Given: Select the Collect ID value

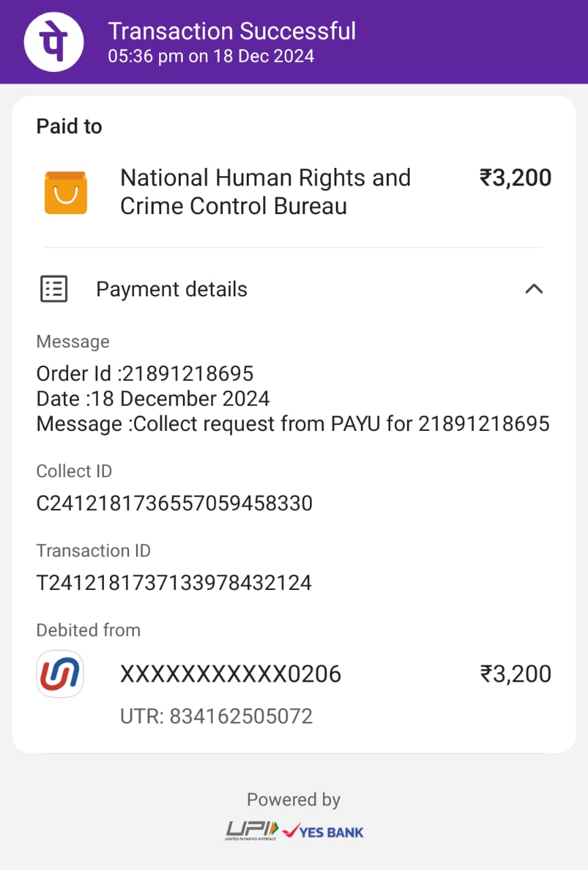Looking at the screenshot, I should click(174, 504).
